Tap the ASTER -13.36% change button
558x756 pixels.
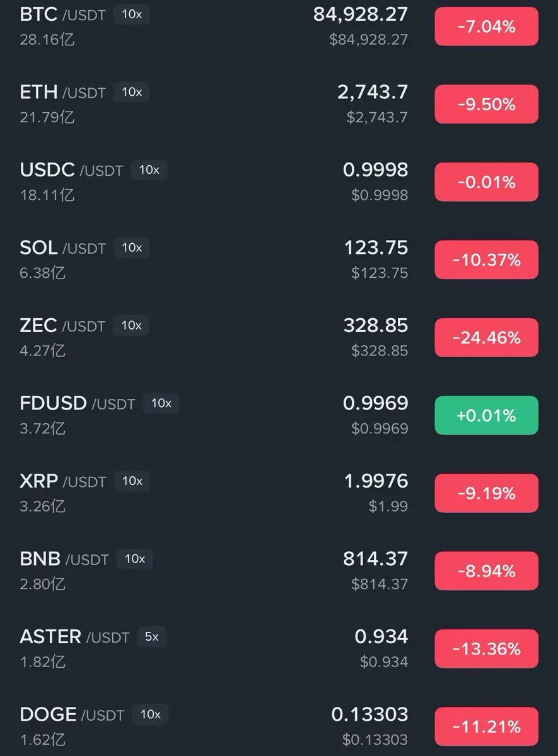point(486,648)
